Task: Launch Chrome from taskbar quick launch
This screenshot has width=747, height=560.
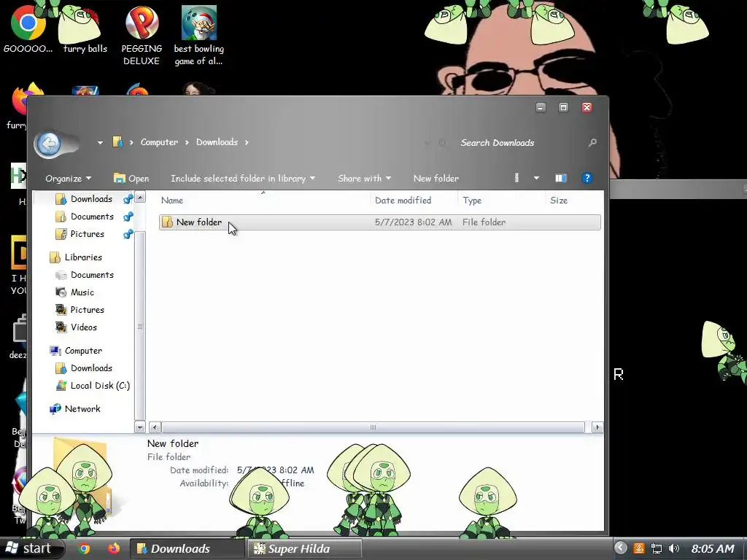Action: (x=85, y=548)
